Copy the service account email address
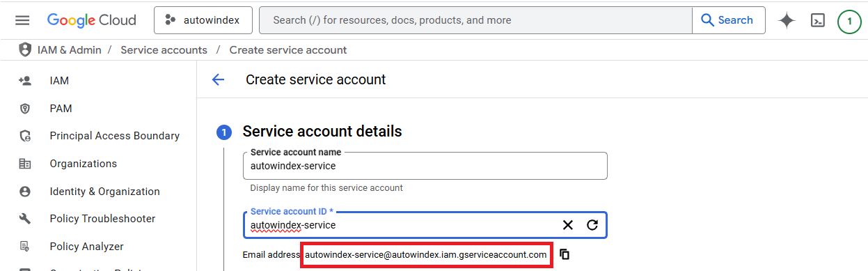This screenshot has width=868, height=271. click(x=565, y=255)
